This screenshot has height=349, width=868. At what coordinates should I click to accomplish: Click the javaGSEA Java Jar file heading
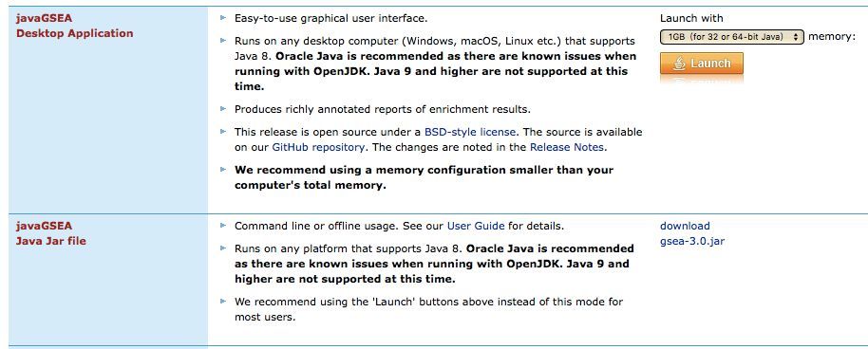pos(51,233)
